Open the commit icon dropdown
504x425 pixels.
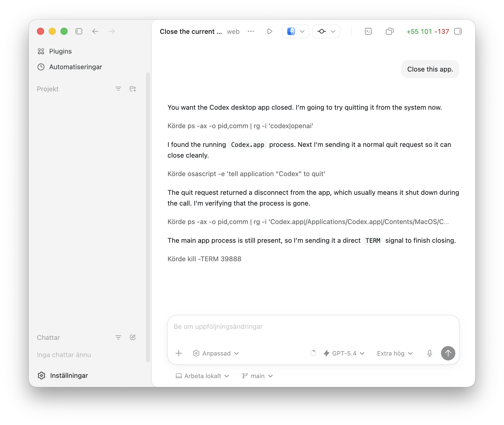point(326,31)
